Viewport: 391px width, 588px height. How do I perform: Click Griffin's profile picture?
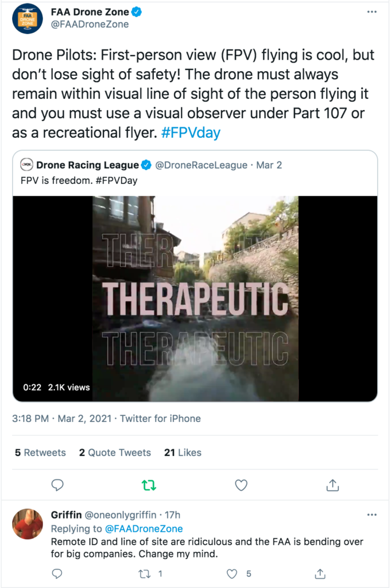point(28,524)
